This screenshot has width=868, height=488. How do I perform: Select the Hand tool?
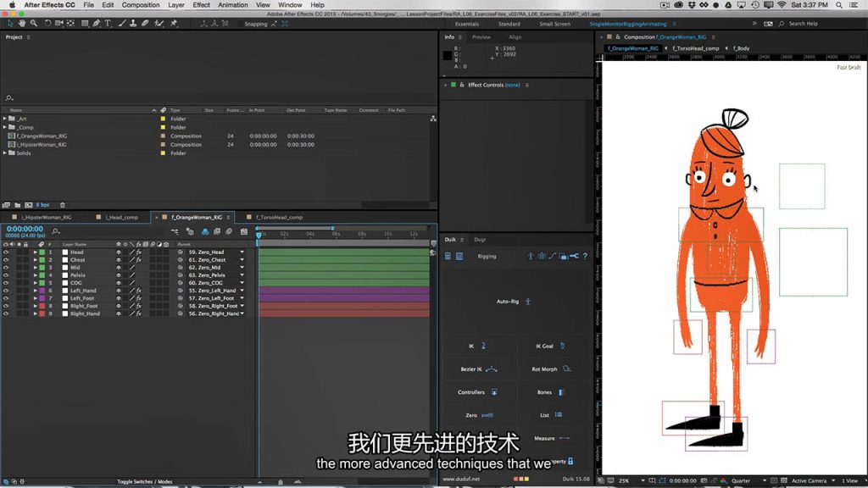(x=22, y=24)
